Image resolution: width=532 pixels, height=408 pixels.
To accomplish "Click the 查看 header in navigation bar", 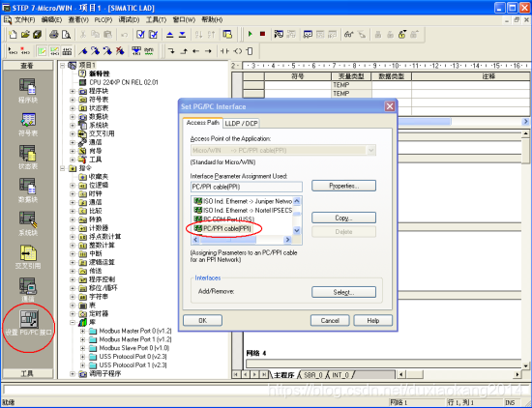I will (x=28, y=66).
